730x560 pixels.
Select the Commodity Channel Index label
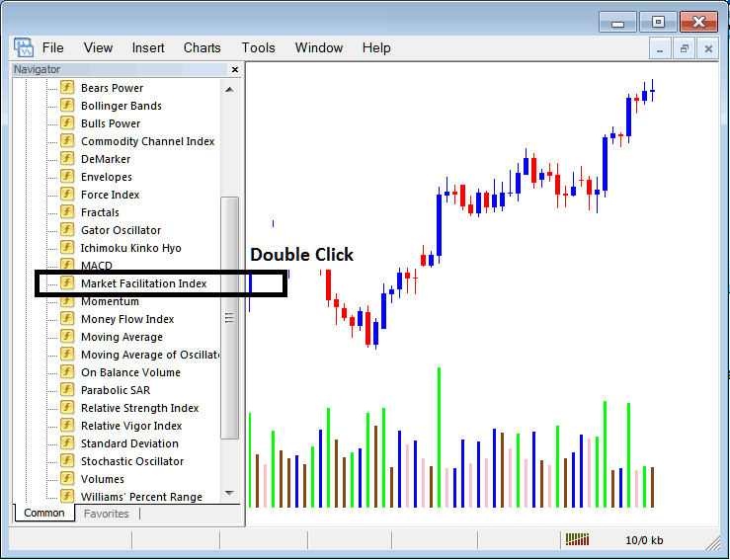147,141
